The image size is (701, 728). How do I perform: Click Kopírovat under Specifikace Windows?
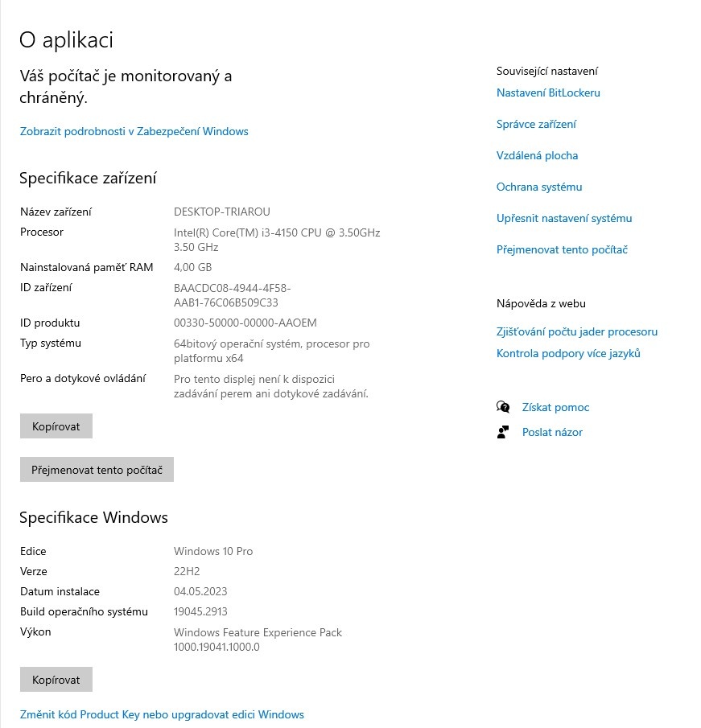click(56, 679)
